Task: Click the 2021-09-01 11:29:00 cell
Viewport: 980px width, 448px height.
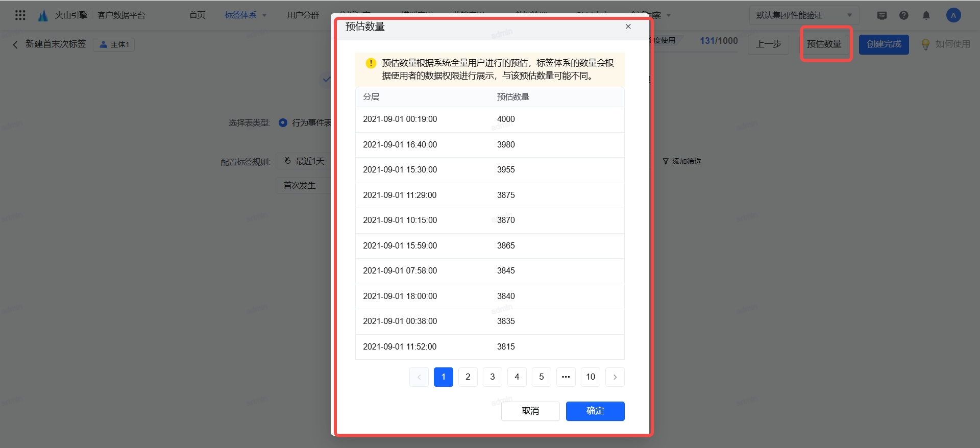Action: [400, 195]
